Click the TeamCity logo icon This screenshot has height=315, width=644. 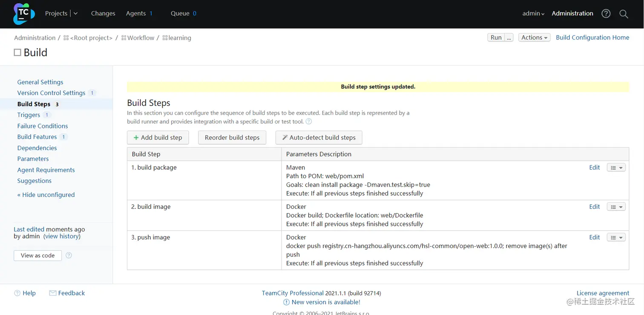23,14
